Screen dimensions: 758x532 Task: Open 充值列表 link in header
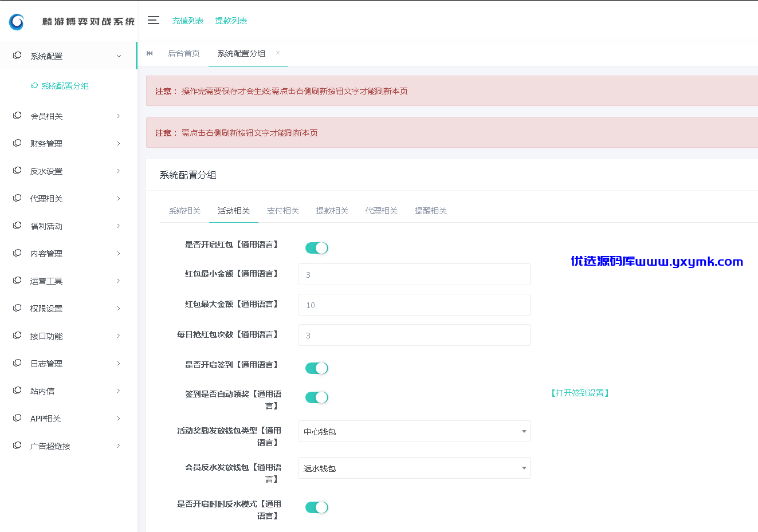(188, 21)
